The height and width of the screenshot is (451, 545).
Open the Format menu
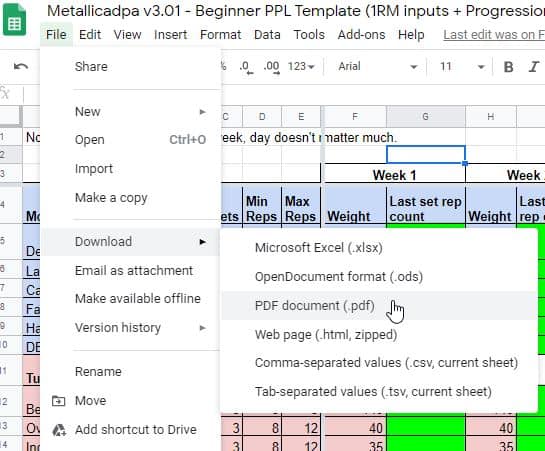(x=220, y=35)
